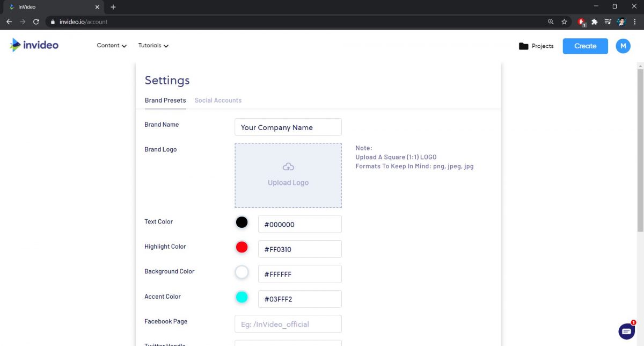Expand the Content menu
Viewport: 644px width, 346px height.
[x=111, y=46]
